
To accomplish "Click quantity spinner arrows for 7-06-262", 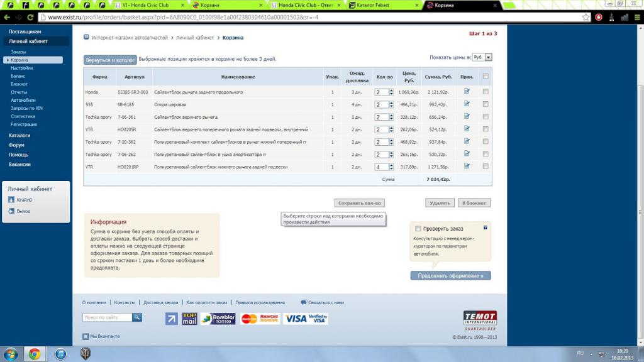I will (x=391, y=155).
